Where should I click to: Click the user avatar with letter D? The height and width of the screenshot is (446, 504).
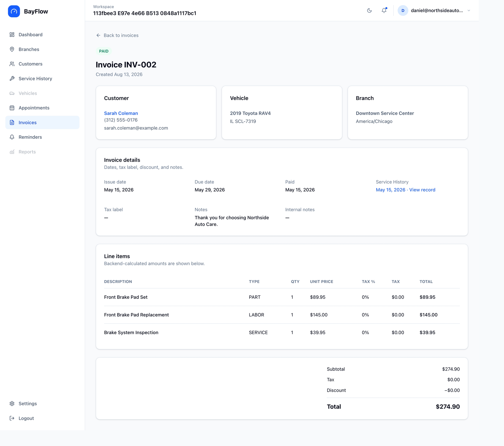[403, 10]
